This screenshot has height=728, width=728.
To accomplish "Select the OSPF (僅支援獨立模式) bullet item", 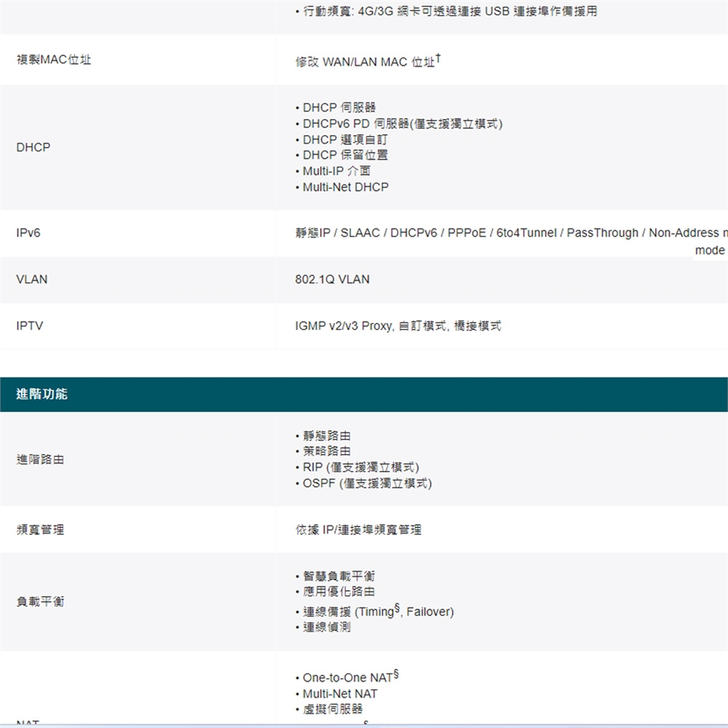I will [x=367, y=483].
